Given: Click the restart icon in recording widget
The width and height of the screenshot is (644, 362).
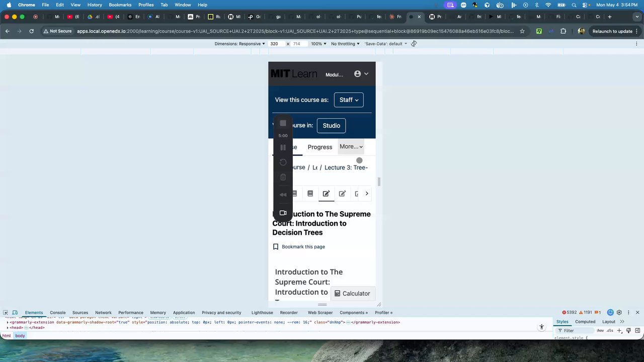Looking at the screenshot, I should (283, 162).
